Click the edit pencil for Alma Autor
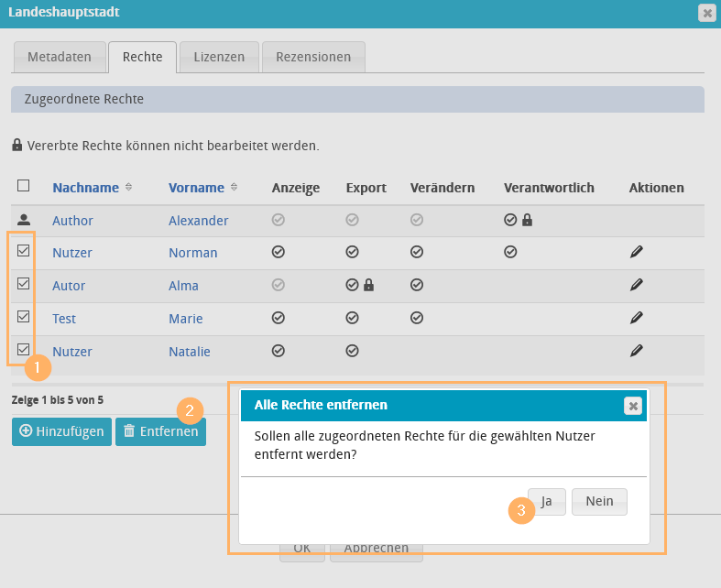The image size is (721, 588). click(637, 285)
